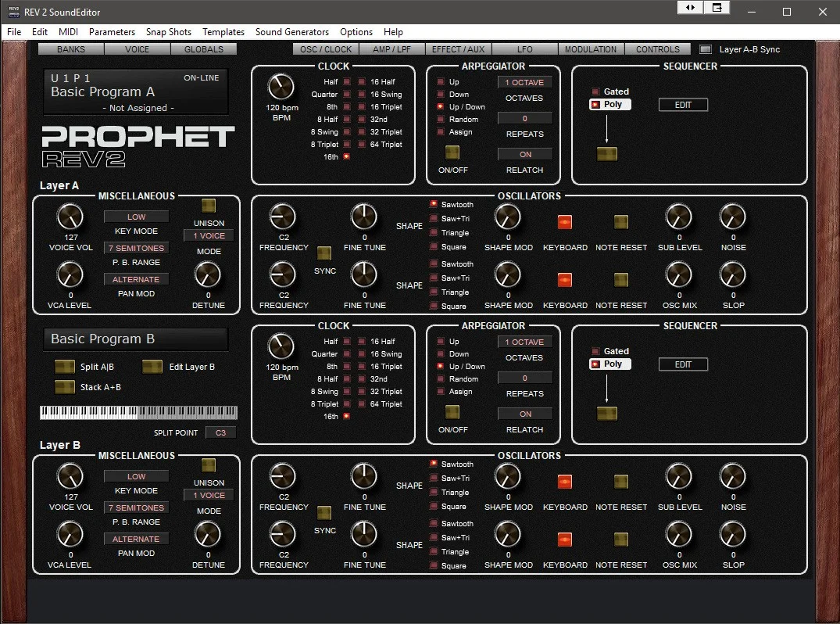Toggle Stack A+B button
Viewport: 840px width, 624px height.
[65, 387]
